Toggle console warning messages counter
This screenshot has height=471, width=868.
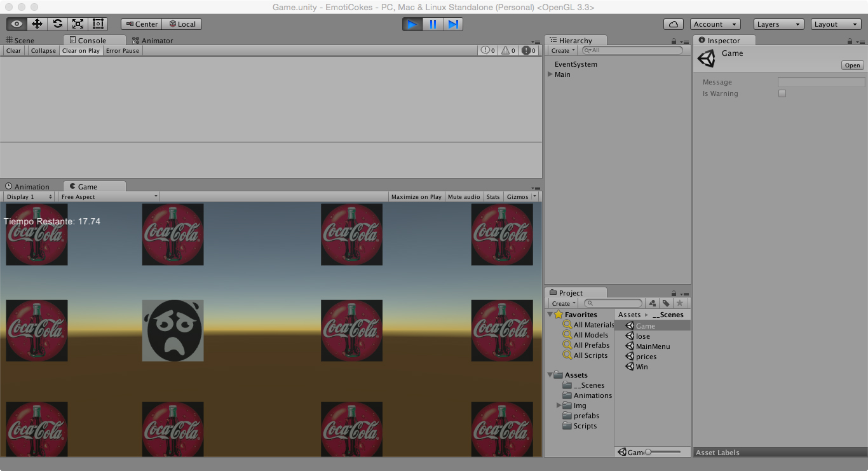click(x=509, y=51)
